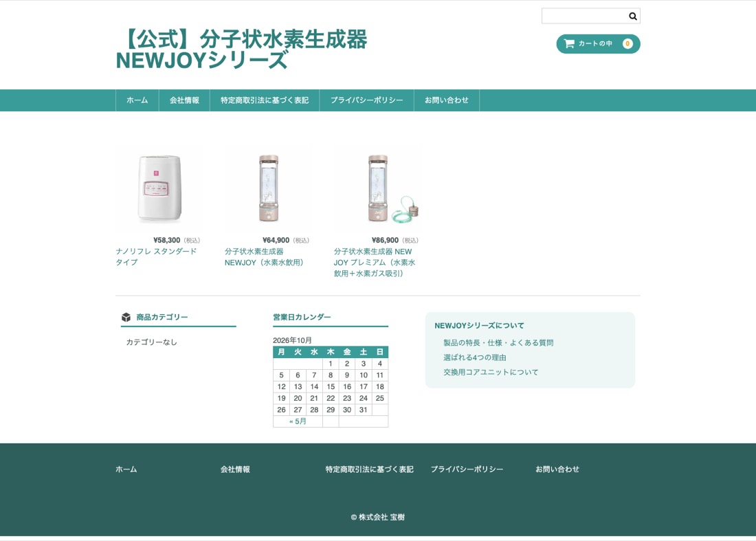
Task: Select calendar date 9
Action: point(346,375)
